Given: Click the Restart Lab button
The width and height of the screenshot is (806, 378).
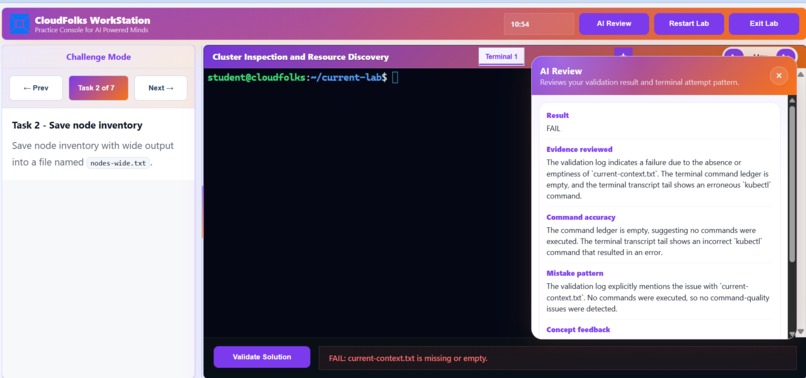Looking at the screenshot, I should [689, 24].
